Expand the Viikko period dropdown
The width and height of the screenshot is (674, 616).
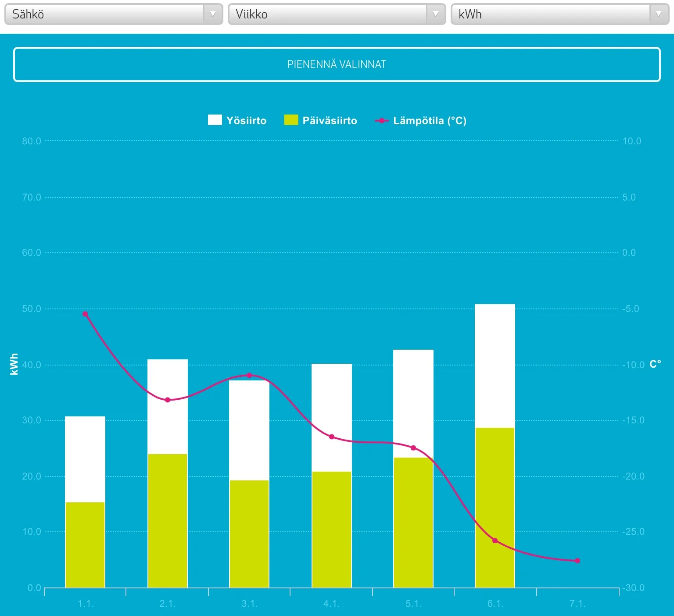(x=337, y=14)
